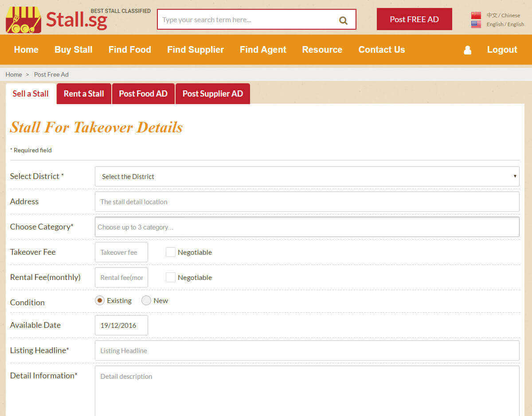
Task: Click the search magnifier icon
Action: click(x=343, y=20)
